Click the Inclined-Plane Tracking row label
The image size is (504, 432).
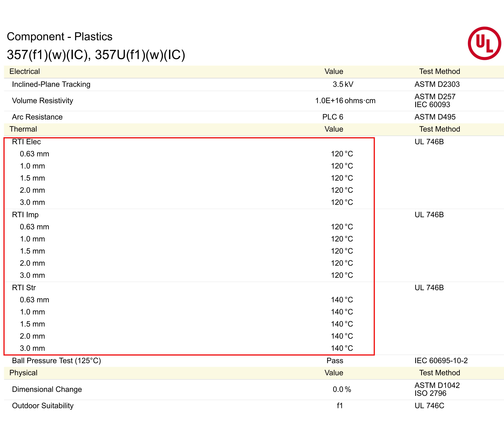51,84
